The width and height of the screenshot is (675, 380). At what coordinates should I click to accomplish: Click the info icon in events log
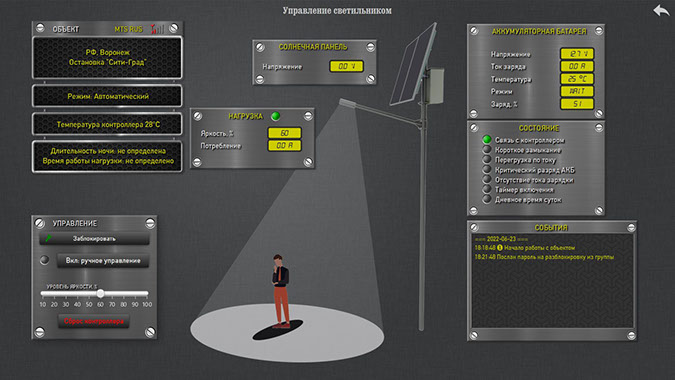[500, 247]
